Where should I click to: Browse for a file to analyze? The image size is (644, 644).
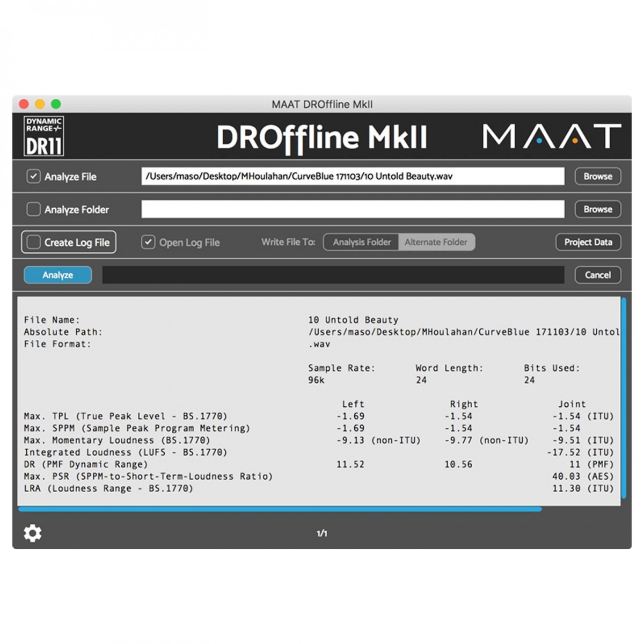tap(597, 177)
